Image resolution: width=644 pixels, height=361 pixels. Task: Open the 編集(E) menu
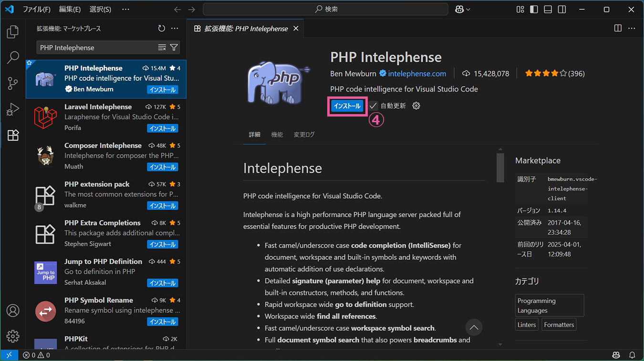click(x=70, y=9)
